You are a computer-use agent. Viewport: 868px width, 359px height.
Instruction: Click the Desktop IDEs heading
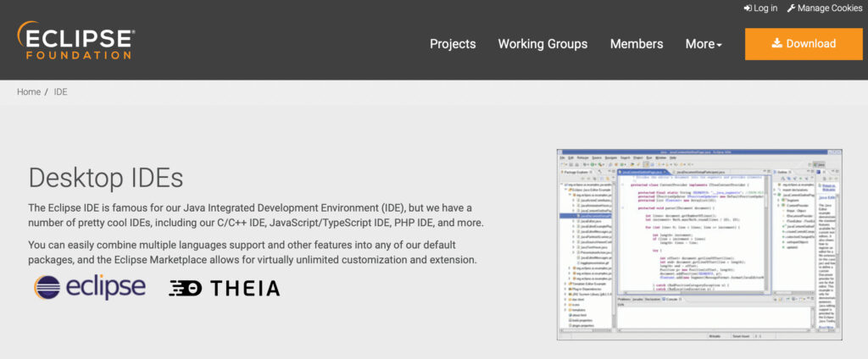[106, 178]
